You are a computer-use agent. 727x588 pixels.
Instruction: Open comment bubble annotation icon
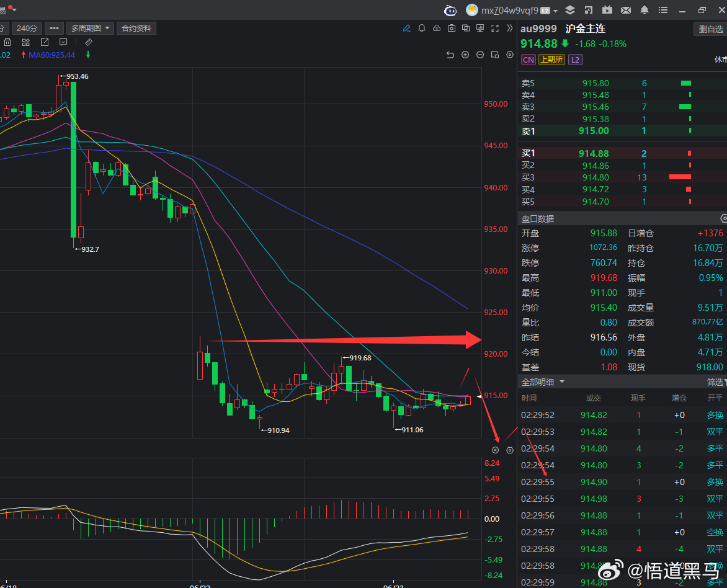tap(63, 42)
